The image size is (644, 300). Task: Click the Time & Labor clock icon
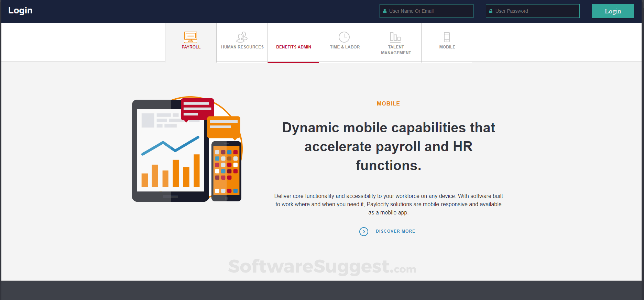click(344, 37)
